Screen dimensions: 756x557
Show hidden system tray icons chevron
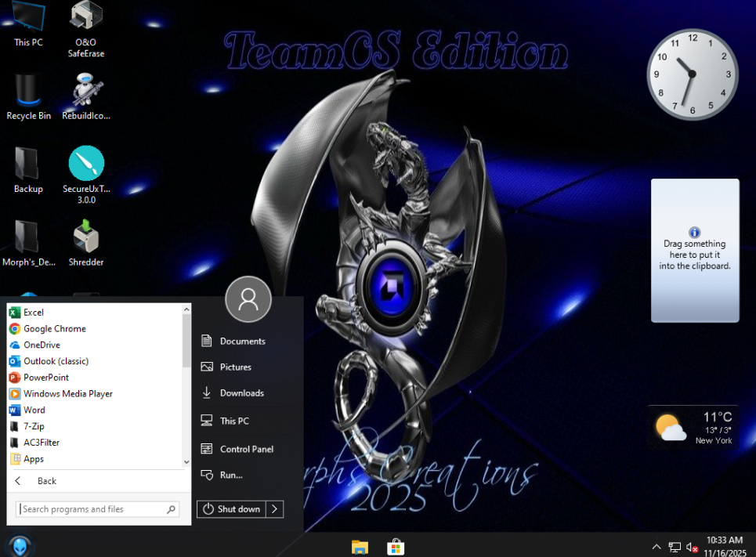(x=657, y=547)
